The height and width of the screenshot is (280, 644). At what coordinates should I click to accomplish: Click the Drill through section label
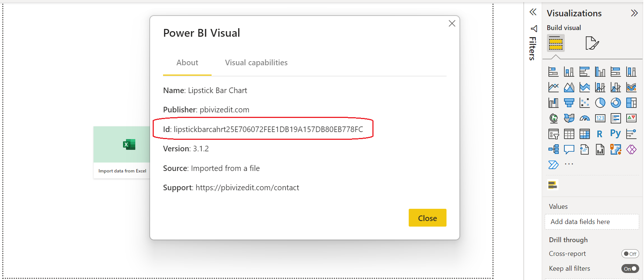tap(568, 240)
